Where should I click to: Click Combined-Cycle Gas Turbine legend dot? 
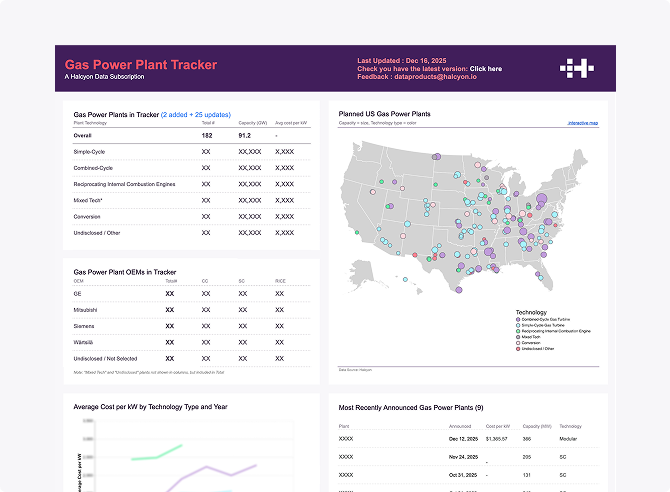tap(518, 318)
